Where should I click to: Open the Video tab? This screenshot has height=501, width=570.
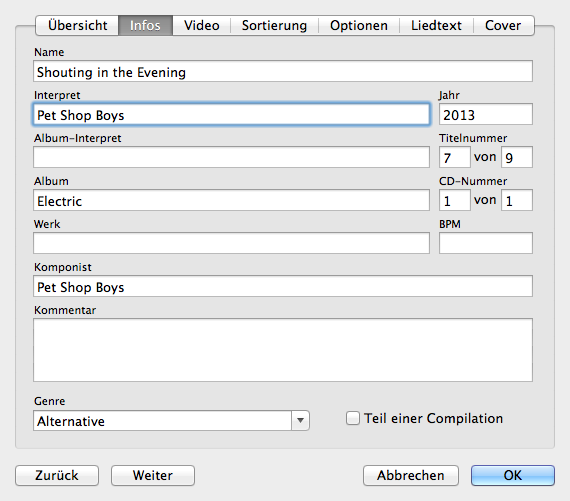(202, 25)
